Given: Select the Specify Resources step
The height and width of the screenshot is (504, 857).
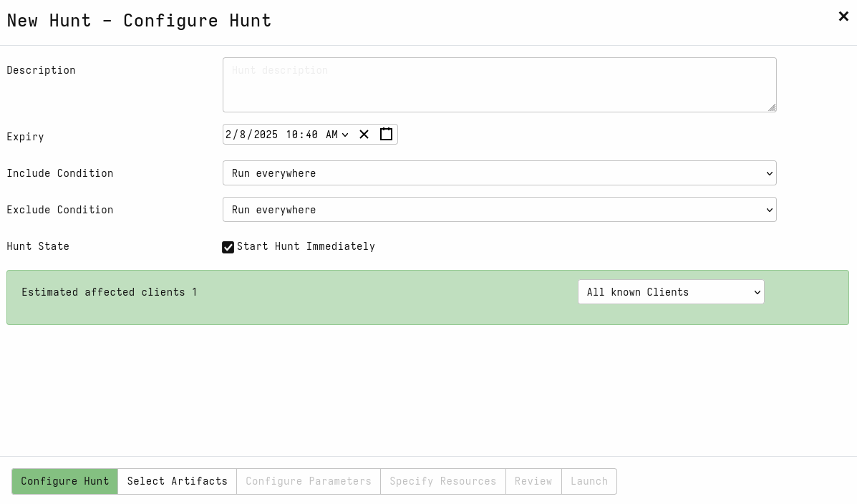Looking at the screenshot, I should 442,481.
